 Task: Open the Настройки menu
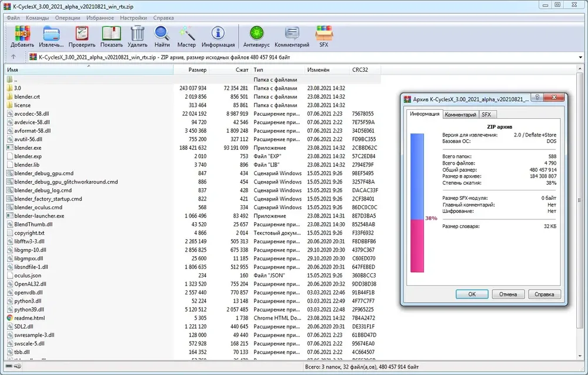[x=133, y=18]
